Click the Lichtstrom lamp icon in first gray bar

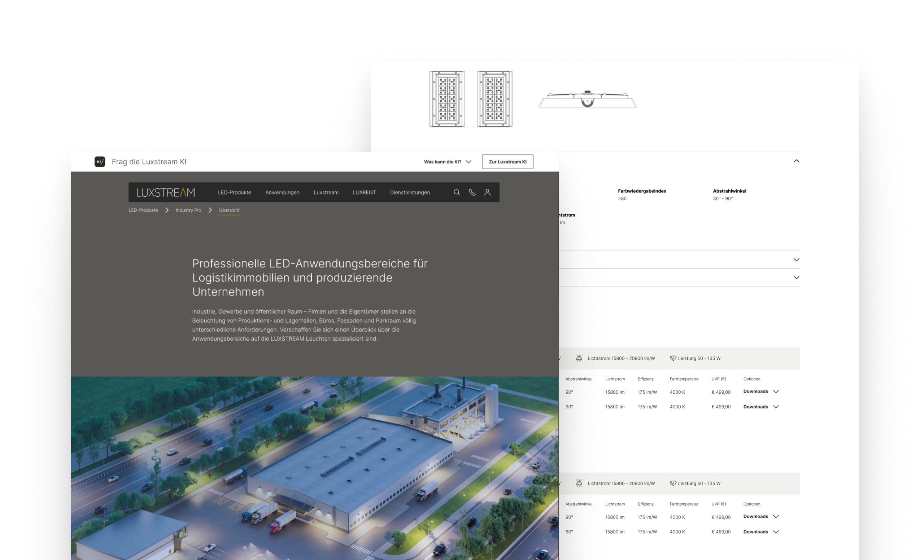tap(579, 358)
